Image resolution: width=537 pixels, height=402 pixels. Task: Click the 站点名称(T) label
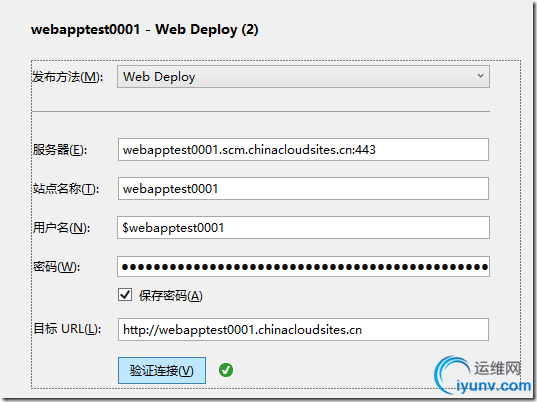click(66, 189)
